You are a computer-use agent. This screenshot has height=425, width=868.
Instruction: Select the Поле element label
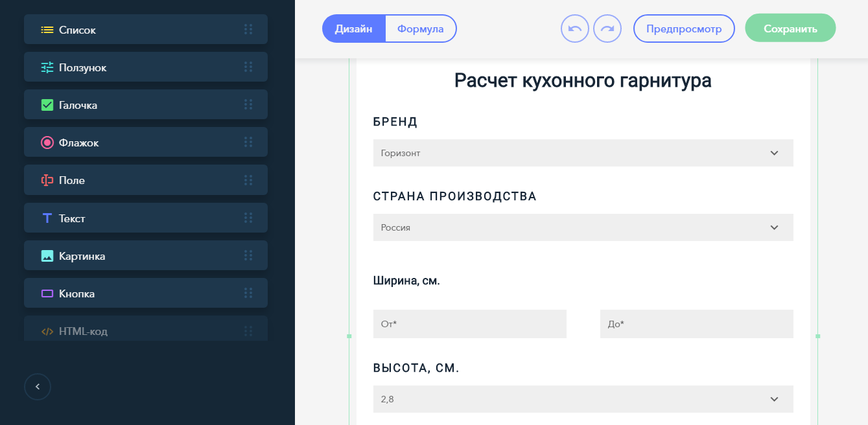click(72, 180)
